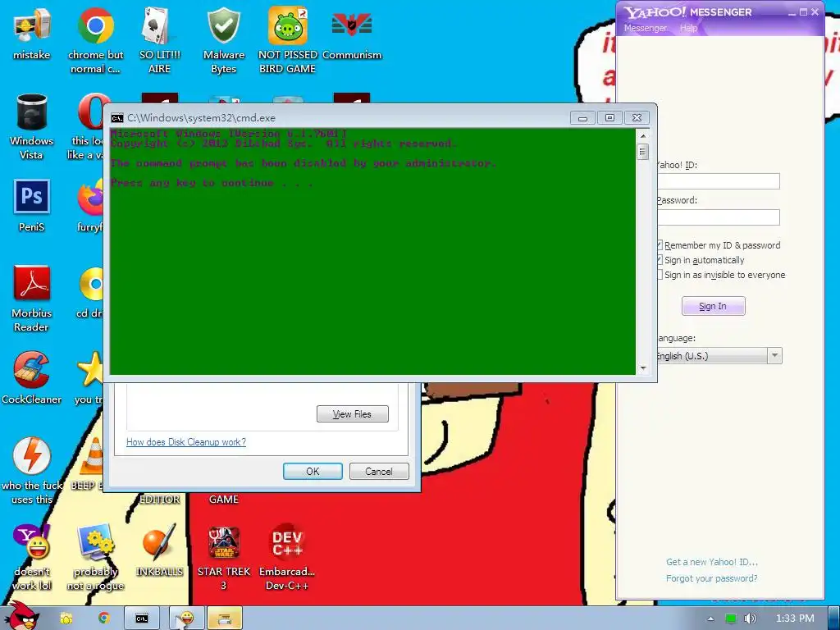Switch to cmd.exe taskbar button
Image resolution: width=840 pixels, height=630 pixels.
[x=142, y=619]
